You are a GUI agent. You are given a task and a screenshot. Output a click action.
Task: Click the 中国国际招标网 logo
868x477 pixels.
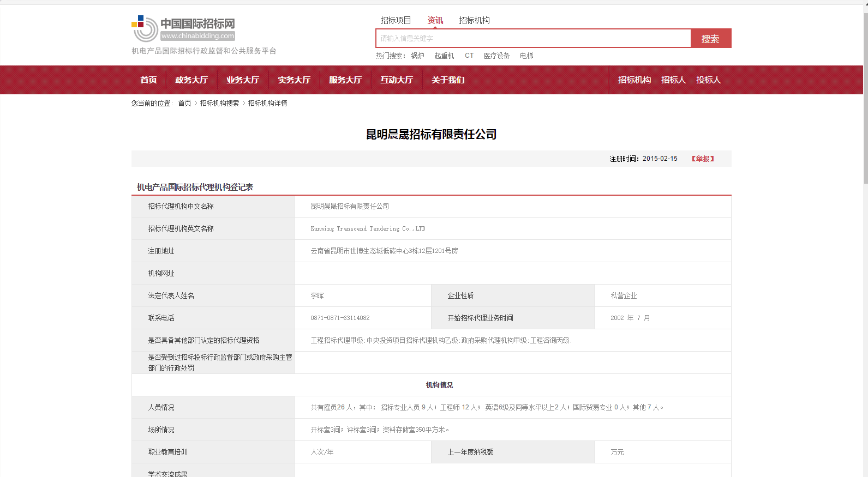[x=183, y=28]
